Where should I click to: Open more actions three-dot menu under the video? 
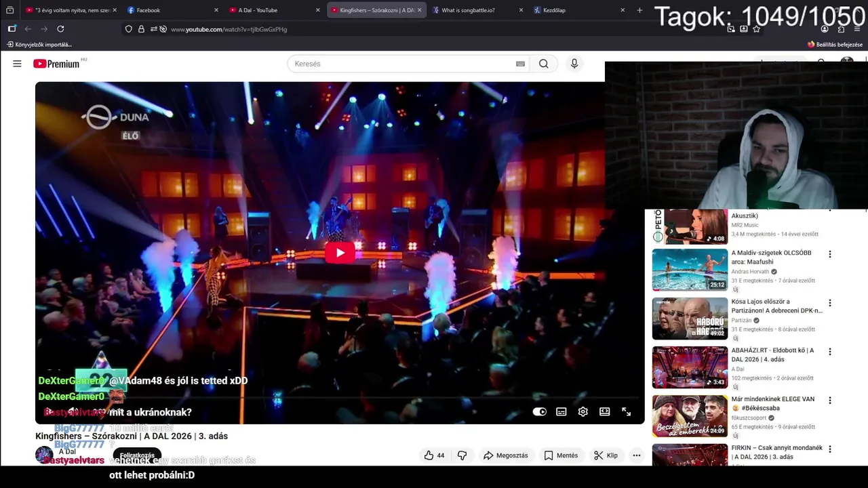coord(637,455)
